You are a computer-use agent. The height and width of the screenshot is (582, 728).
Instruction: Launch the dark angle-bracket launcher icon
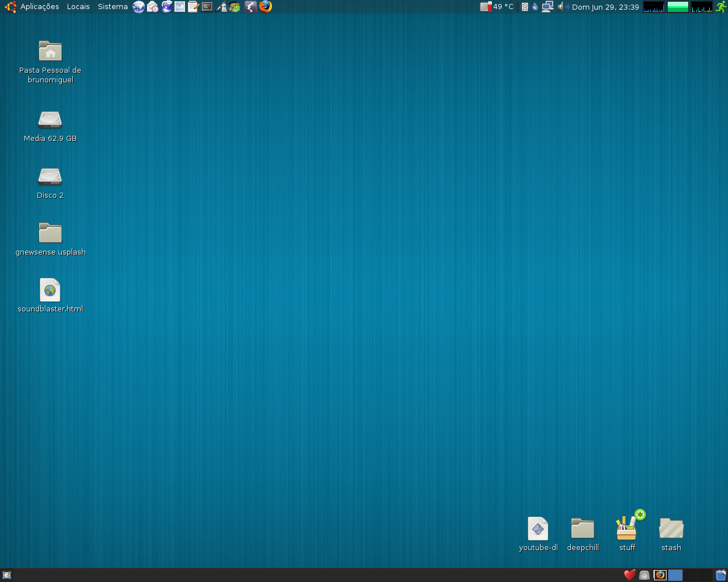coord(250,7)
